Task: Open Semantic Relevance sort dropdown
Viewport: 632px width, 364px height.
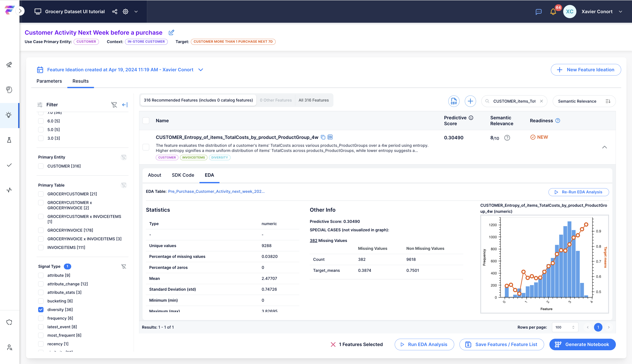Action: point(584,101)
